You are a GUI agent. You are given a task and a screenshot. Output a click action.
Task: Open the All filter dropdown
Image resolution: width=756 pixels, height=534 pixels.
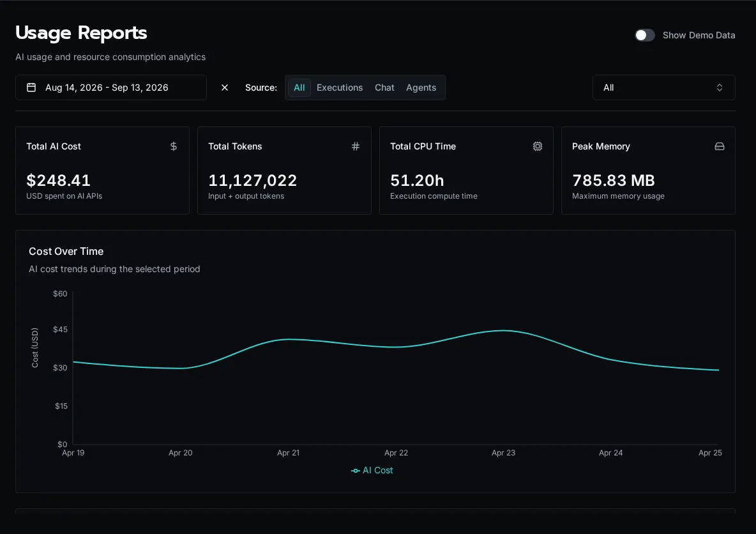click(x=663, y=88)
